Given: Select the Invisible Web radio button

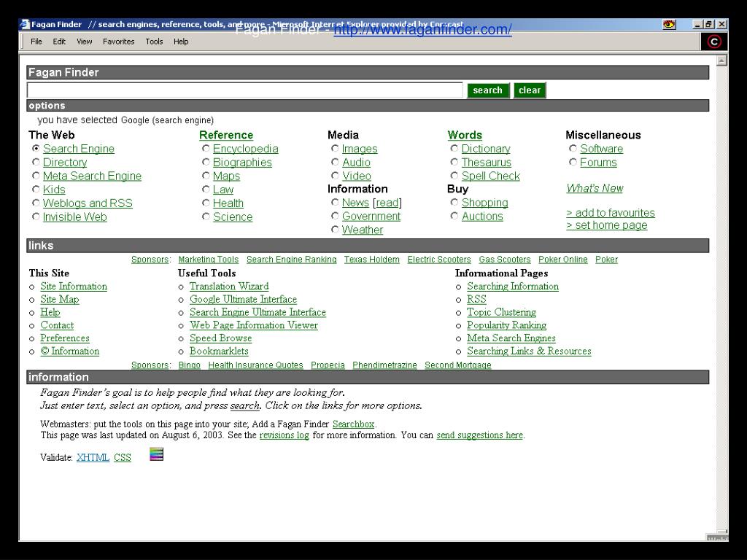Looking at the screenshot, I should click(36, 217).
